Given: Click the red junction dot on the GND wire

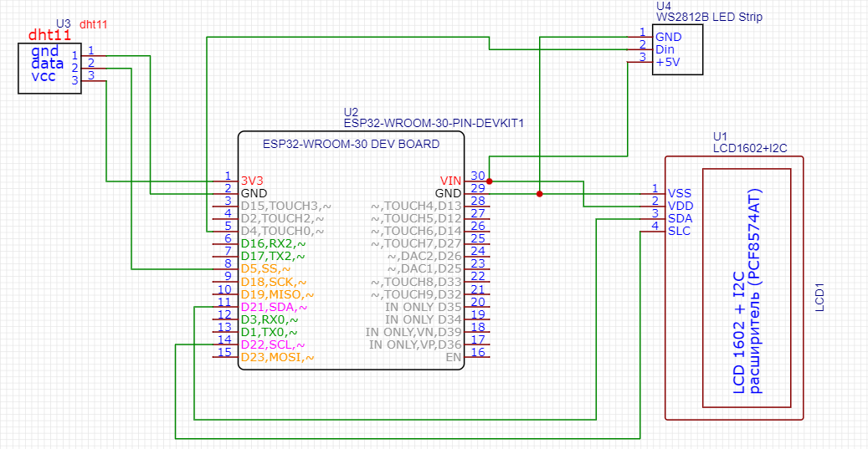Looking at the screenshot, I should pos(539,193).
